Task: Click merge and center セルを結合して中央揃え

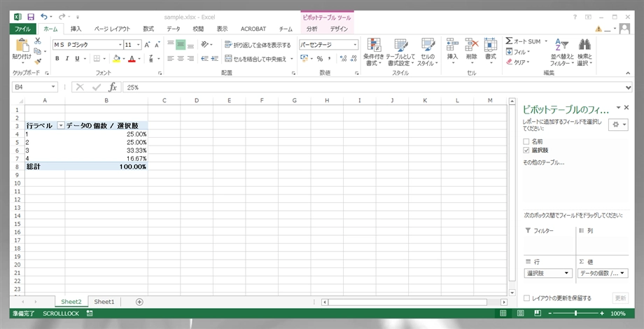Action: click(256, 59)
